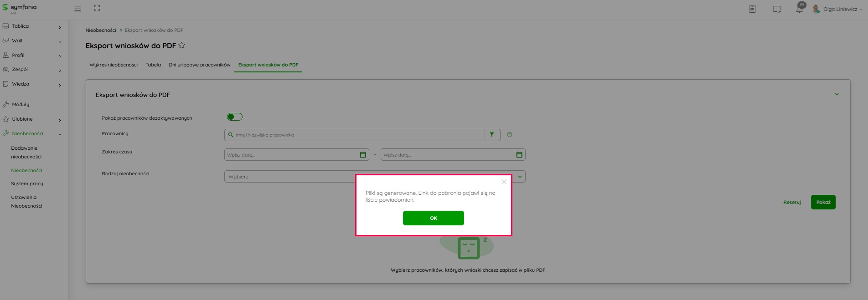868x300 pixels.
Task: Open the Dni urlopowe pracowników tab
Action: [x=199, y=65]
